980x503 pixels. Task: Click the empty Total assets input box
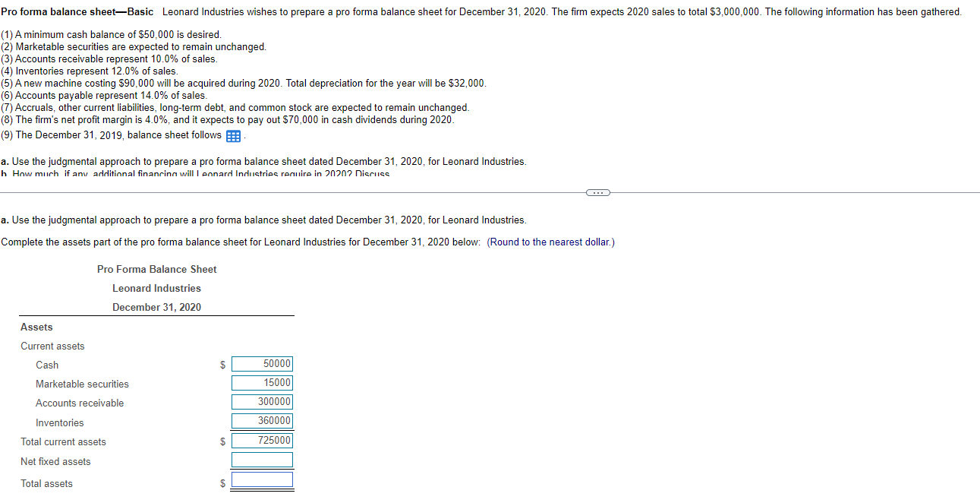coord(262,480)
